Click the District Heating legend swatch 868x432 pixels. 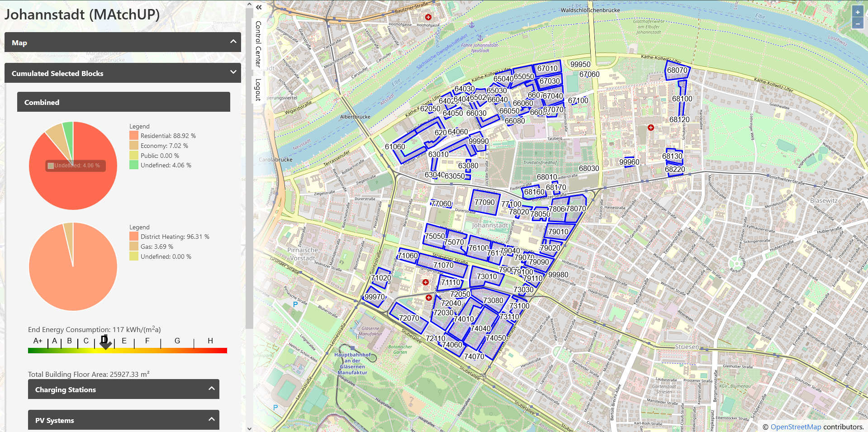(133, 236)
